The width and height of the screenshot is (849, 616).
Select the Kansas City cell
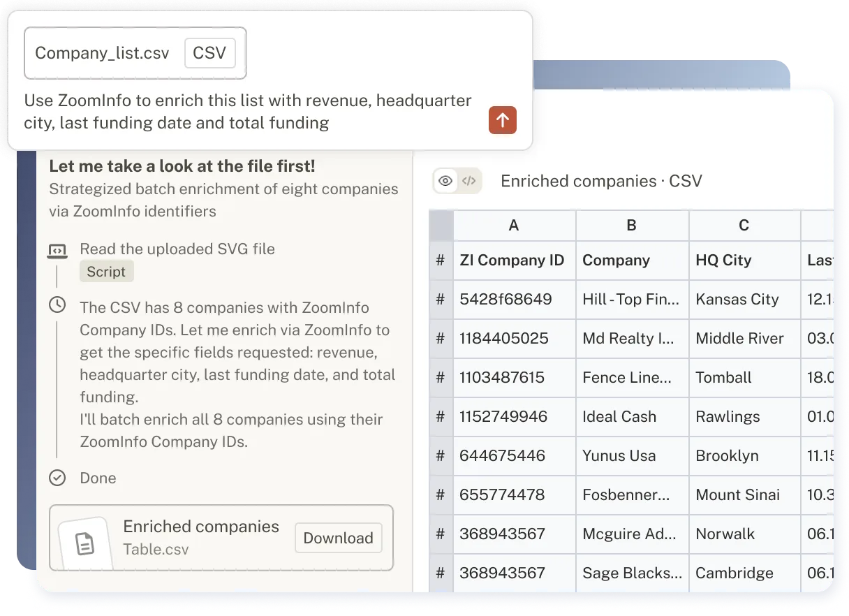click(x=744, y=300)
